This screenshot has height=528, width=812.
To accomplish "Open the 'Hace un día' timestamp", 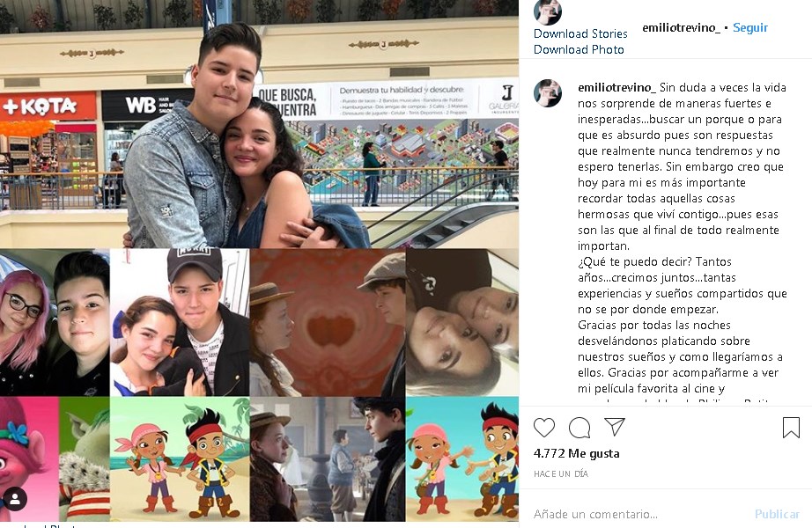I will coord(561,473).
